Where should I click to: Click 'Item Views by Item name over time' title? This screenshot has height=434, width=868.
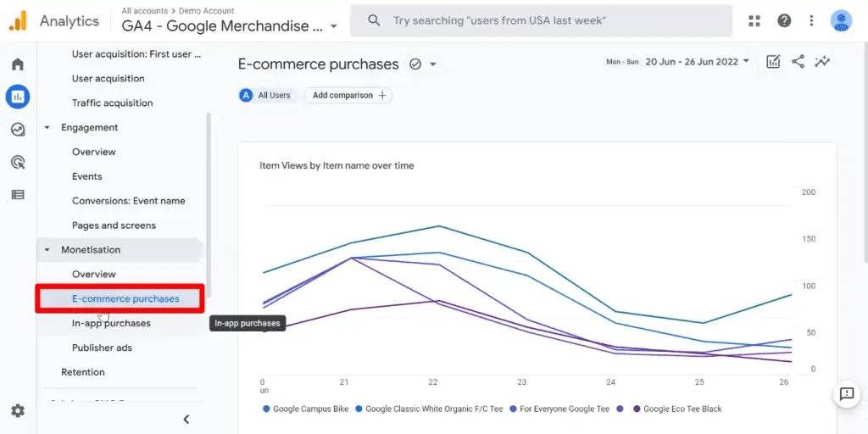(337, 165)
